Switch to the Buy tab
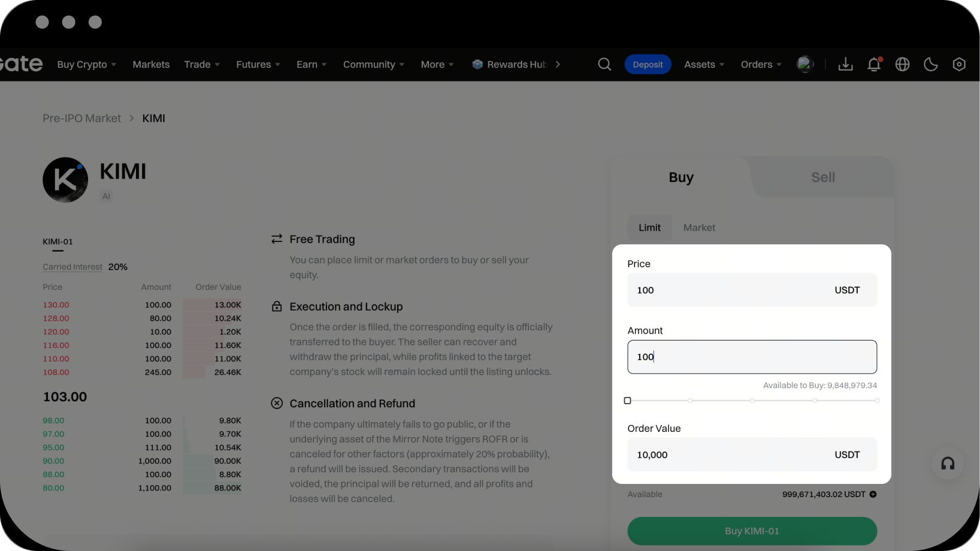 [x=681, y=177]
